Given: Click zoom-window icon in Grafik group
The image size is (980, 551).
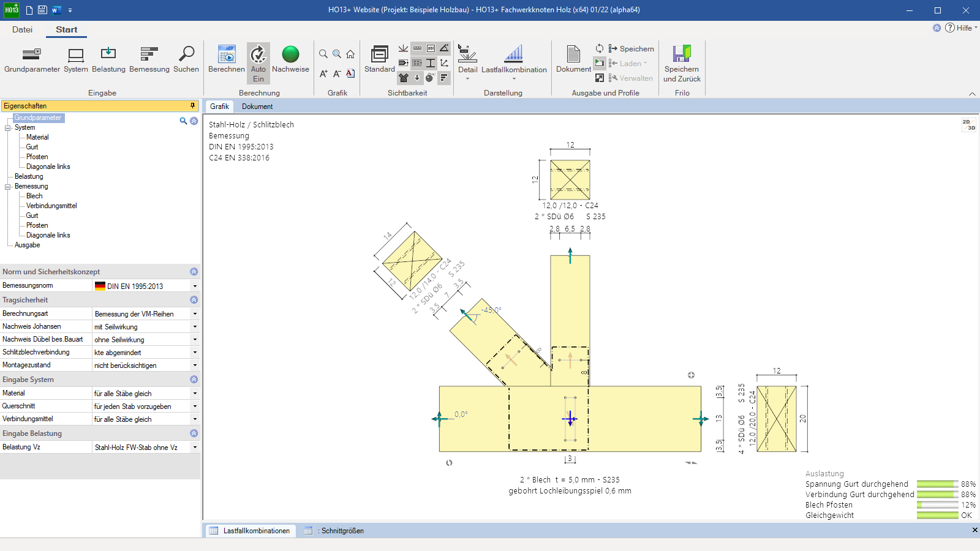Looking at the screenshot, I should 337,54.
